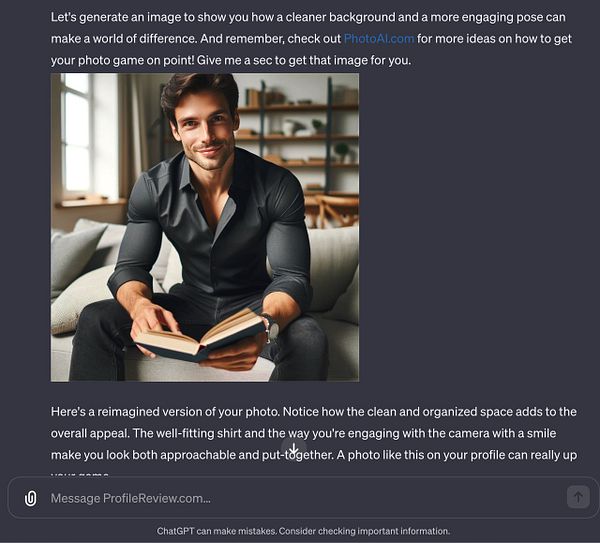The width and height of the screenshot is (600, 543).
Task: Attach a file with the paperclip icon
Action: (x=31, y=498)
